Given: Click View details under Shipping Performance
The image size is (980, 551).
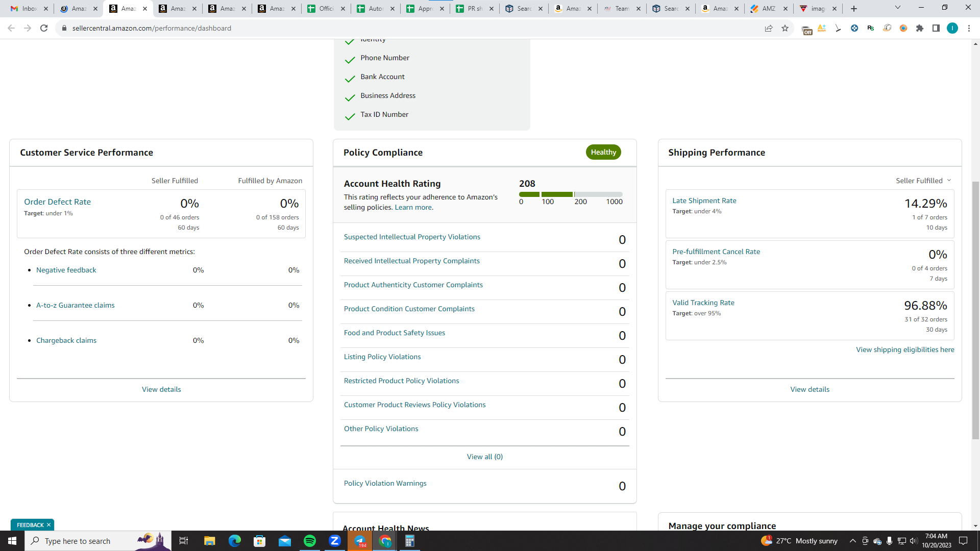Looking at the screenshot, I should pos(810,389).
